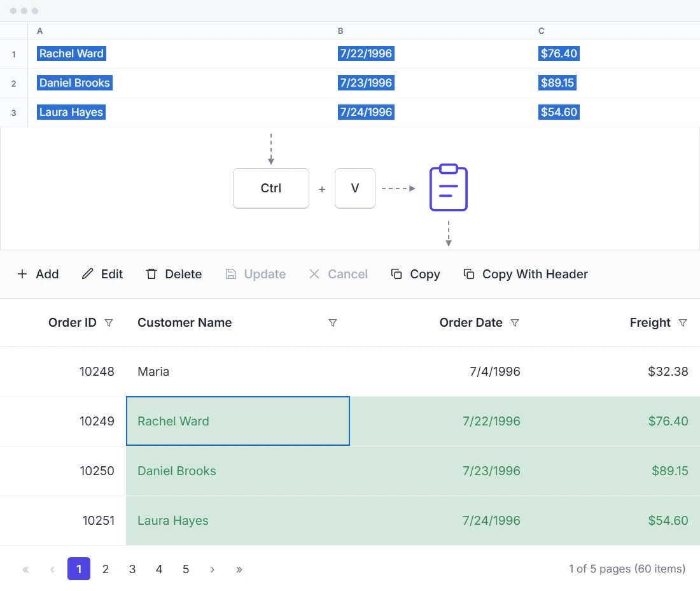Viewport: 700px width, 591px height.
Task: Click grid Freight cell $76.40
Action: tap(616, 421)
